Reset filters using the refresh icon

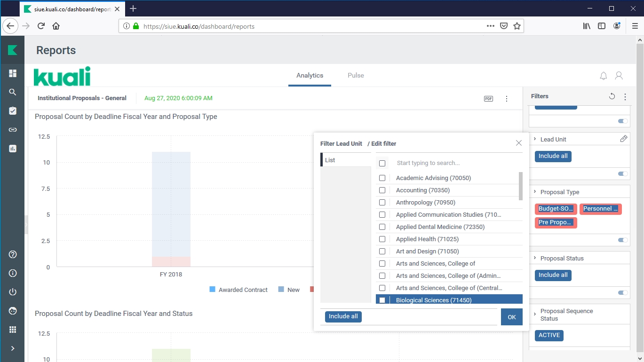tap(612, 96)
